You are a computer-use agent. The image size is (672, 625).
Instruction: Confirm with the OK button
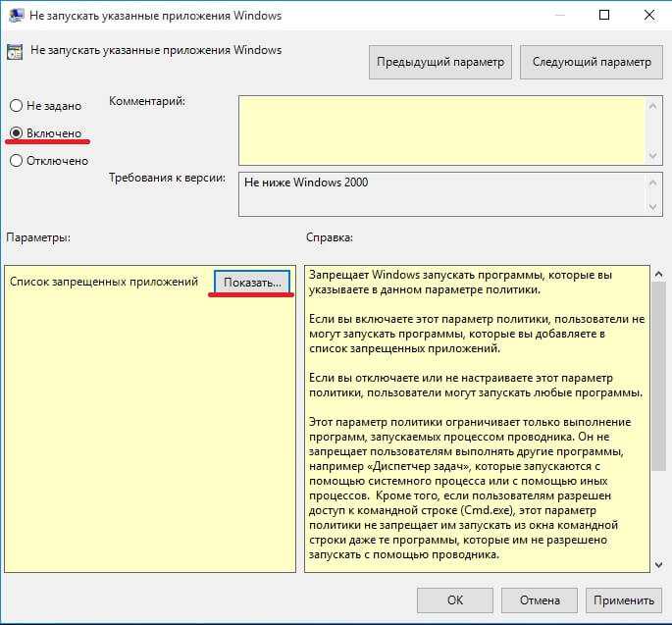tap(455, 600)
